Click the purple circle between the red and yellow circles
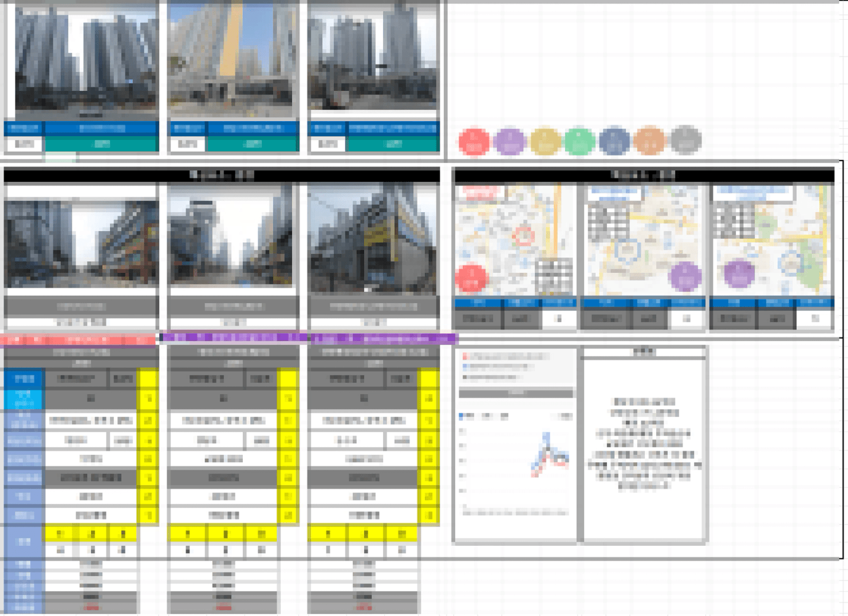The image size is (848, 616). 509,141
